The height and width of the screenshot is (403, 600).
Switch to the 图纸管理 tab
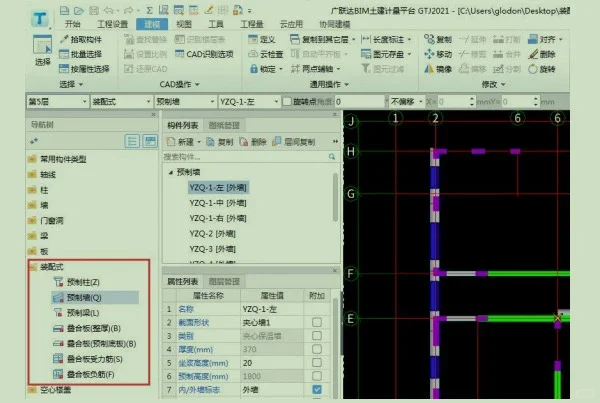[224, 125]
